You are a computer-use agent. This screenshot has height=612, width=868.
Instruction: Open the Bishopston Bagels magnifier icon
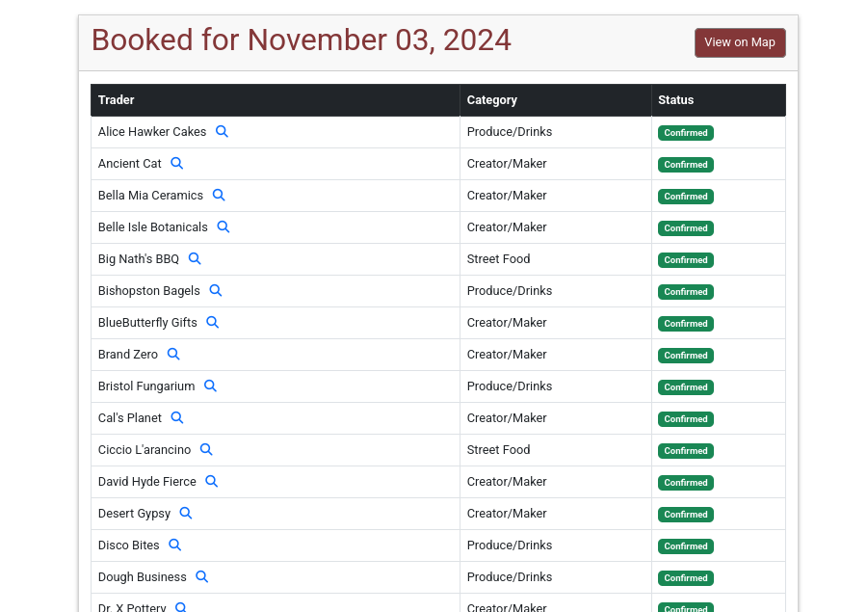[216, 290]
